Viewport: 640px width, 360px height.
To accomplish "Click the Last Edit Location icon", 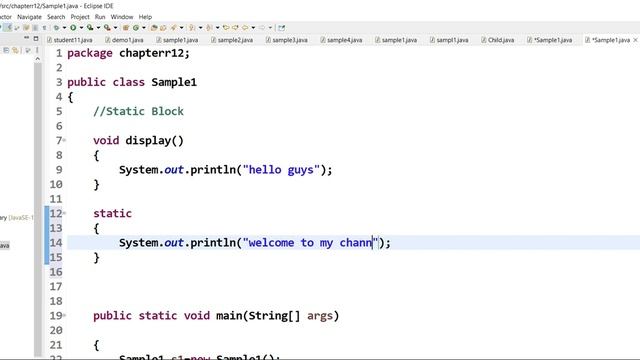I will click(x=226, y=28).
